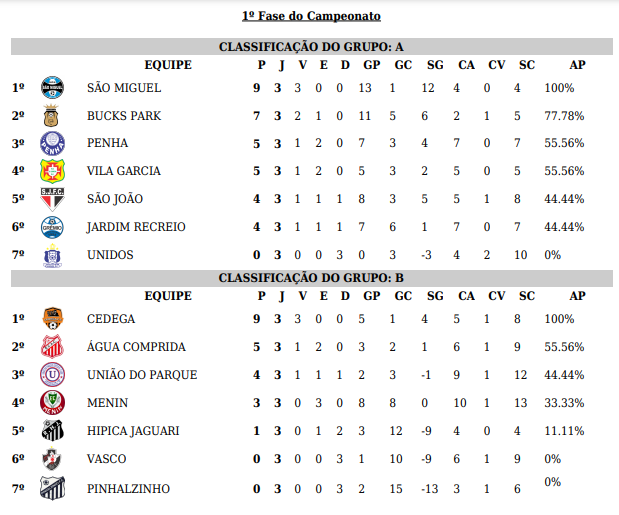
Task: Click the Vasco team shield
Action: pos(52,459)
